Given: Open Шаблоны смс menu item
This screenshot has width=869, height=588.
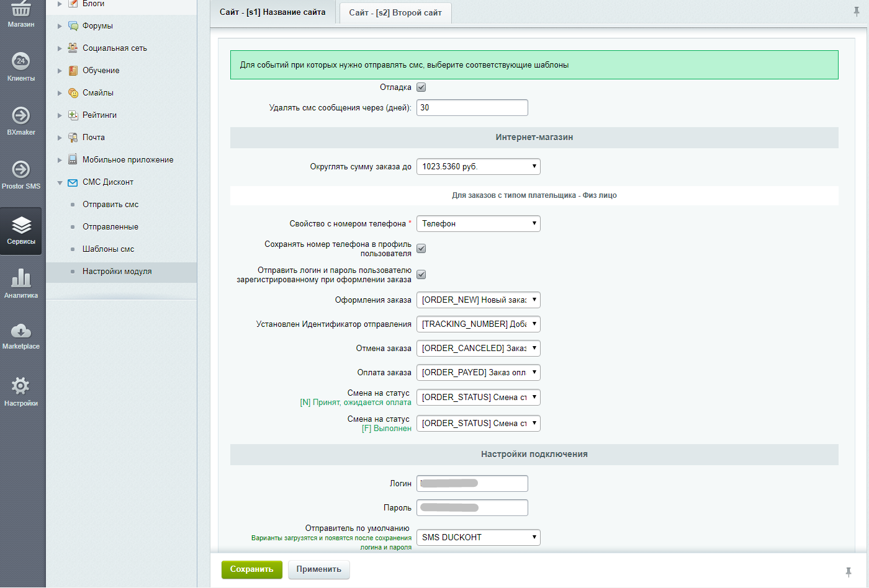Looking at the screenshot, I should coord(108,249).
